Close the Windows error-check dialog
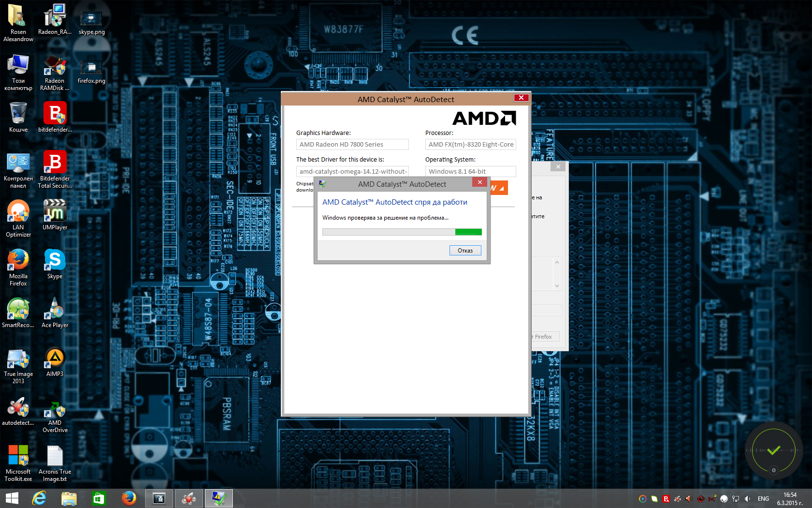This screenshot has height=508, width=812. [479, 182]
